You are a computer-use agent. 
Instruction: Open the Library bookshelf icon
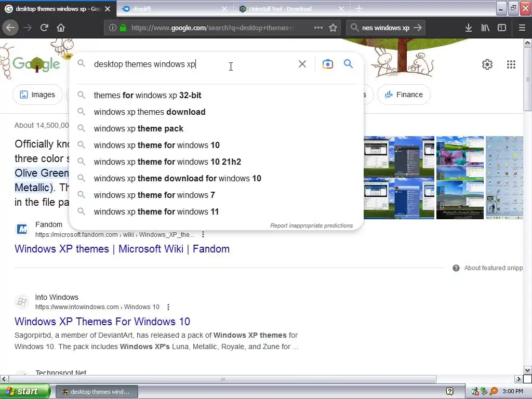(x=485, y=28)
